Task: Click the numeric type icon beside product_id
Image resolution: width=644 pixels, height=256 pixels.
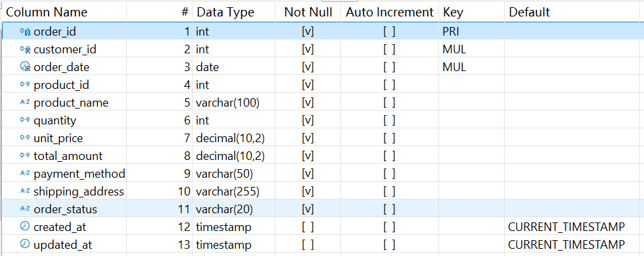Action: pyautogui.click(x=25, y=85)
